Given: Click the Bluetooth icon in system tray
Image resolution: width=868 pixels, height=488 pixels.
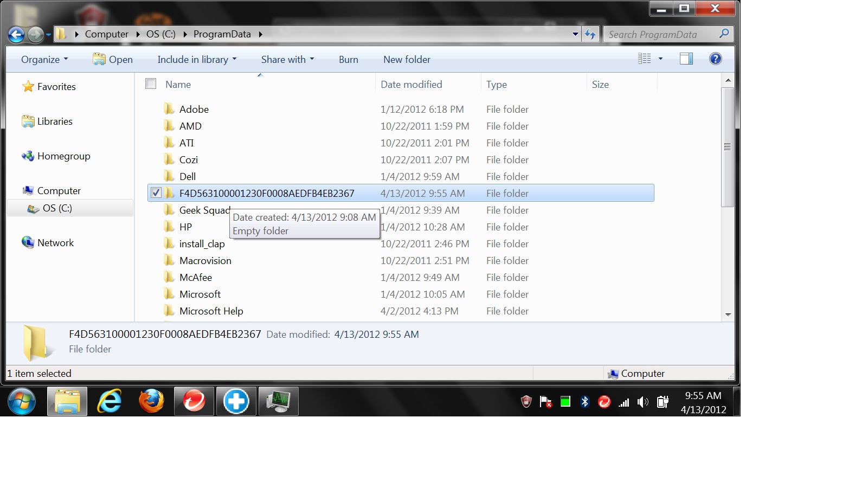Looking at the screenshot, I should tap(584, 402).
